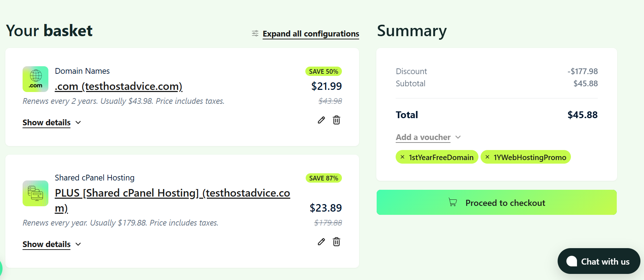Viewport: 644px width, 280px height.
Task: Edit the .com domain basket item
Action: coord(321,120)
